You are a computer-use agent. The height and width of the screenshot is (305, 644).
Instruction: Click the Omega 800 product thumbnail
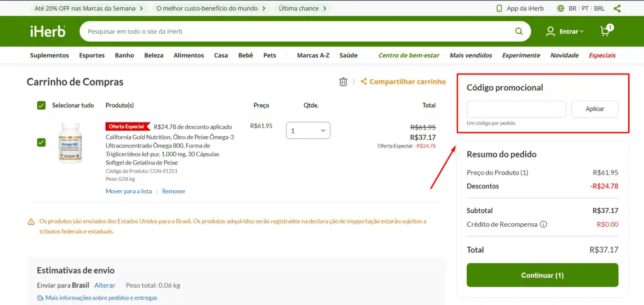[70, 142]
